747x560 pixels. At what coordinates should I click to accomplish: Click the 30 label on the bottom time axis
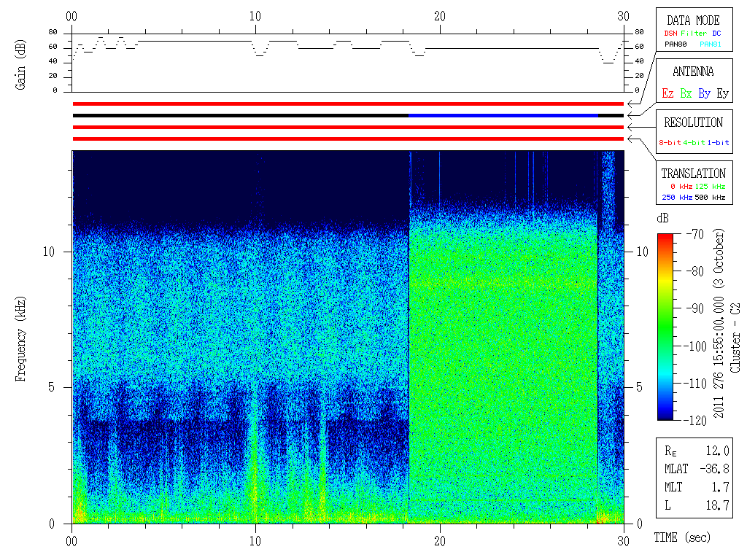point(623,541)
